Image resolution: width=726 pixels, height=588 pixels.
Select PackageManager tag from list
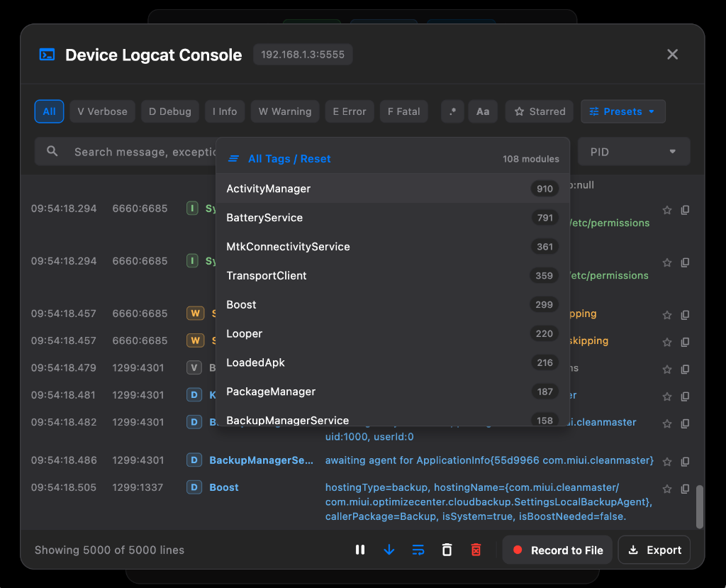pyautogui.click(x=393, y=392)
